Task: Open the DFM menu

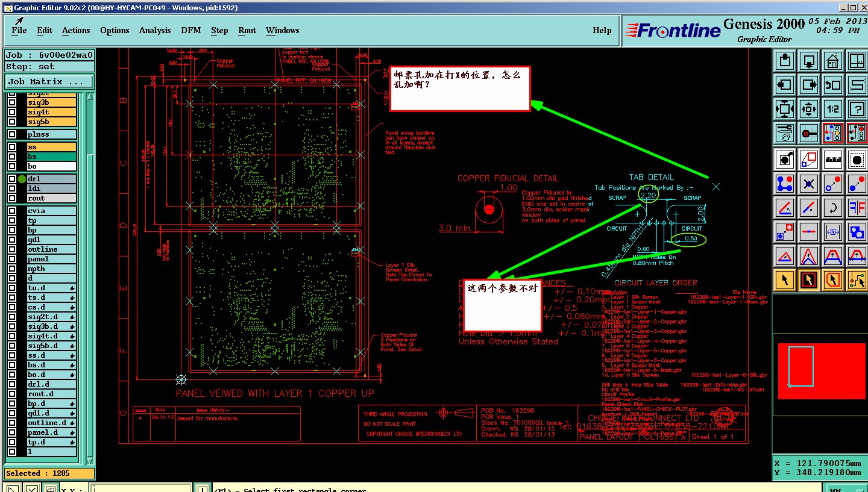Action: click(191, 30)
